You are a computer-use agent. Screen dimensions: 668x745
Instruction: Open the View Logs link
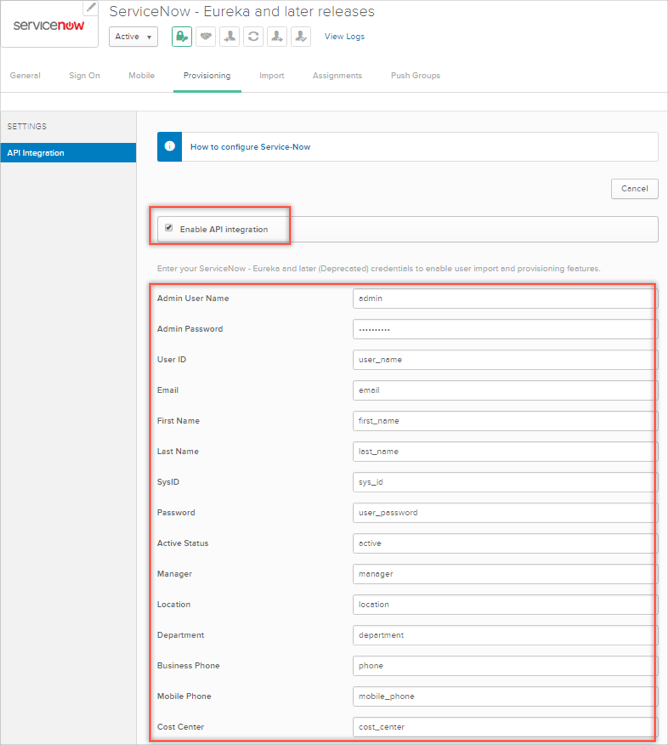click(x=344, y=37)
